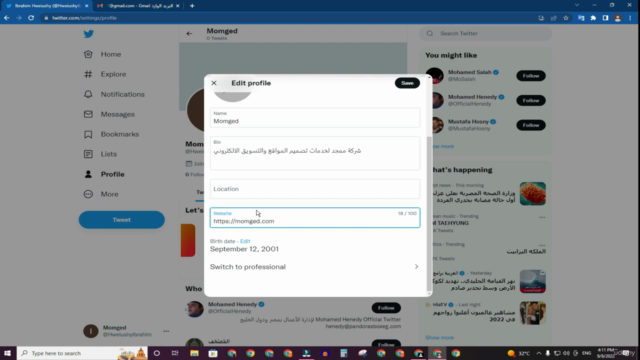Screen dimensions: 640x360
Task: Click the Bookmarks ribbon icon
Action: (88, 134)
